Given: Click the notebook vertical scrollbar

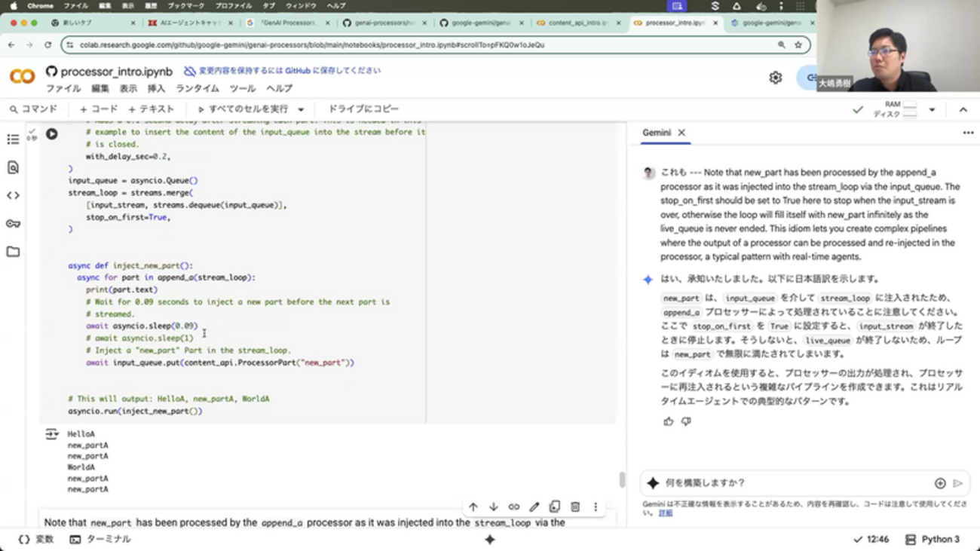Looking at the screenshot, I should (622, 479).
